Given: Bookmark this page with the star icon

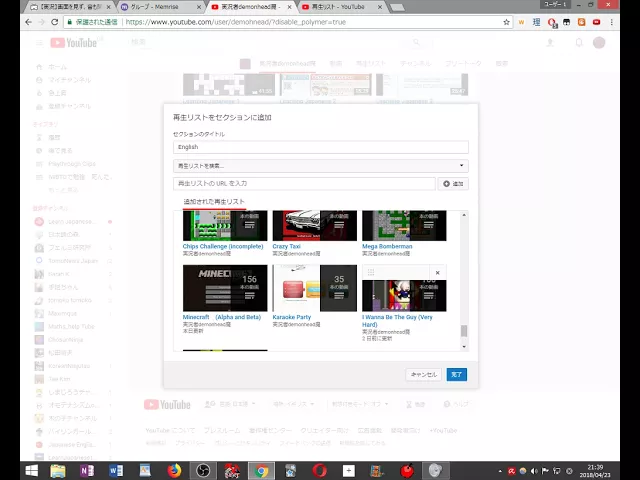Looking at the screenshot, I should click(506, 22).
